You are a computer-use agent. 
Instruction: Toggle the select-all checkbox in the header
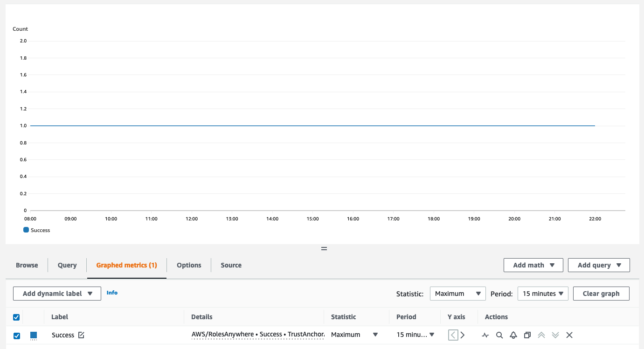click(16, 317)
